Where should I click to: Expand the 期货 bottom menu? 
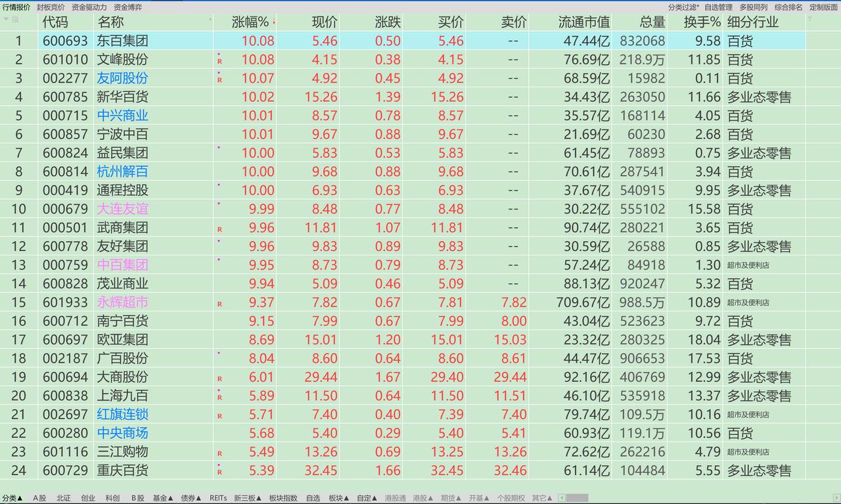(x=451, y=498)
